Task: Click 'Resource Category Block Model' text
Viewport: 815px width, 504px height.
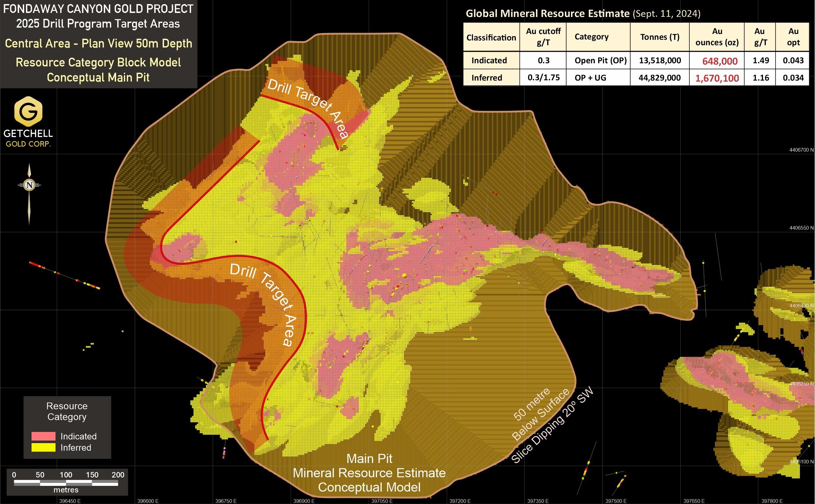Action: 98,63
